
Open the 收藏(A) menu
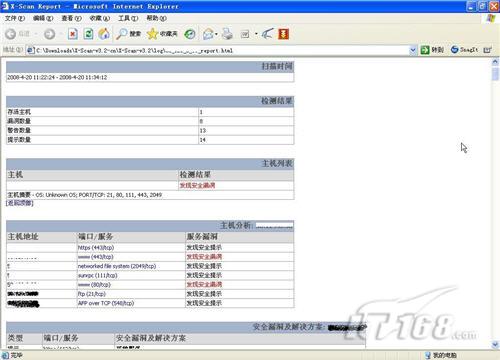[x=100, y=18]
